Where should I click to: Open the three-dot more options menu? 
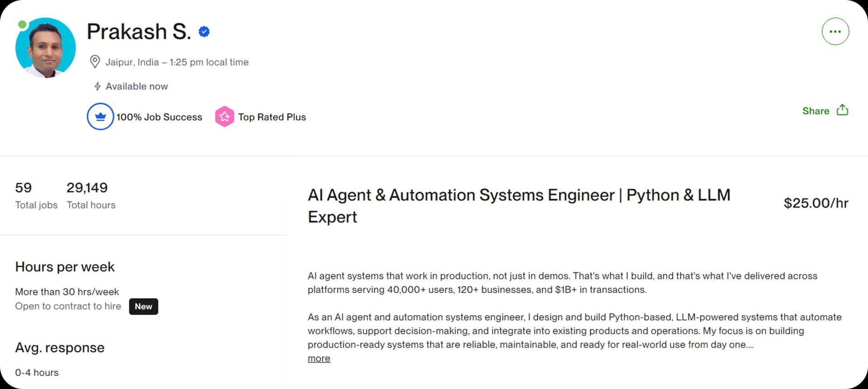pyautogui.click(x=835, y=32)
